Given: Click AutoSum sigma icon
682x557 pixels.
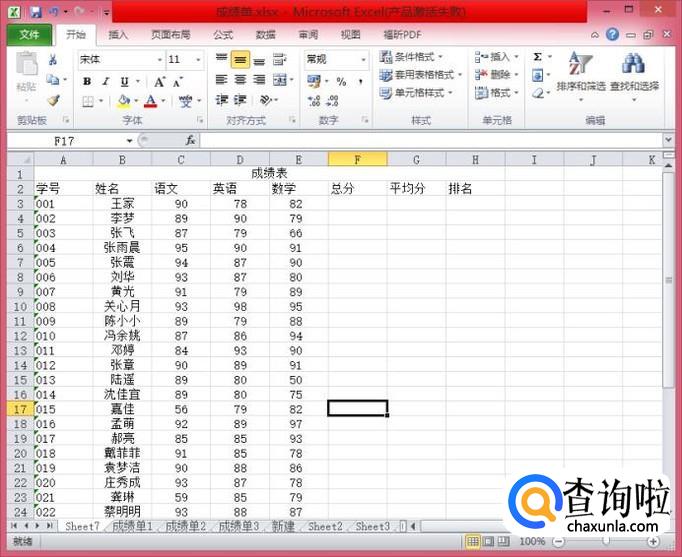Looking at the screenshot, I should 538,57.
